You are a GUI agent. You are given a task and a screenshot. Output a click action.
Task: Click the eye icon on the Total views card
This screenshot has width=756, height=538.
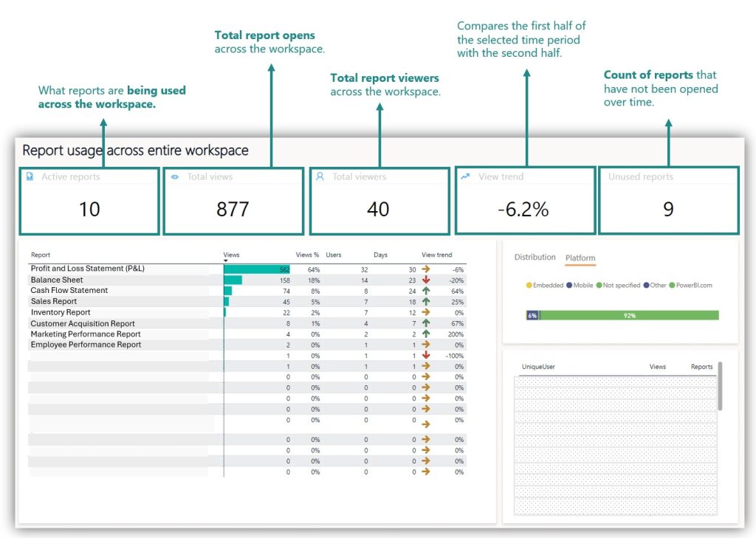pyautogui.click(x=175, y=176)
